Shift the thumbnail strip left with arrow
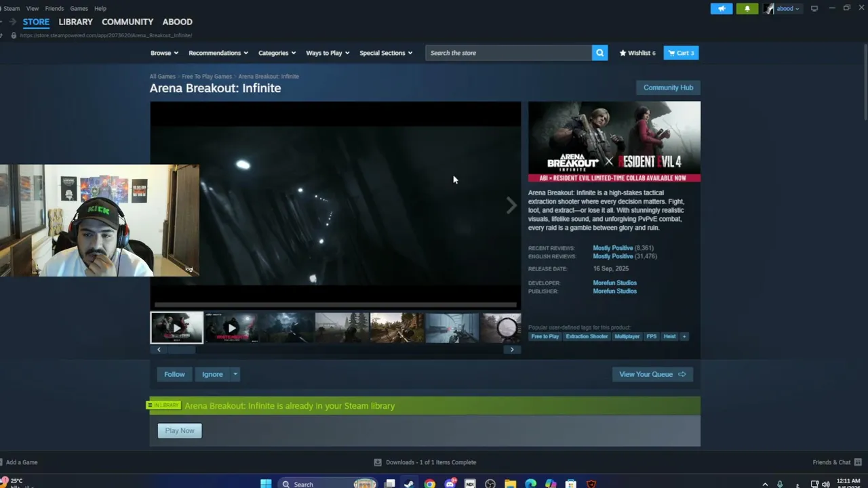 159,350
